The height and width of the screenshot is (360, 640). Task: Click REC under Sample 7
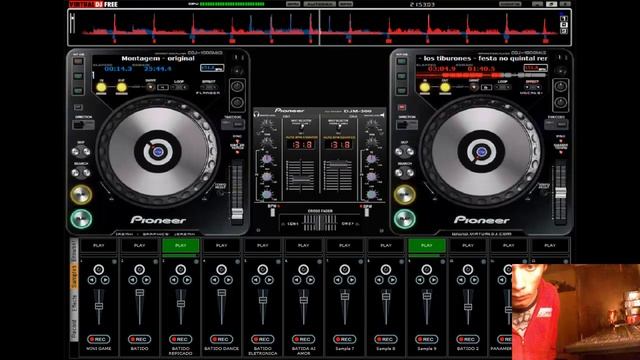(344, 339)
